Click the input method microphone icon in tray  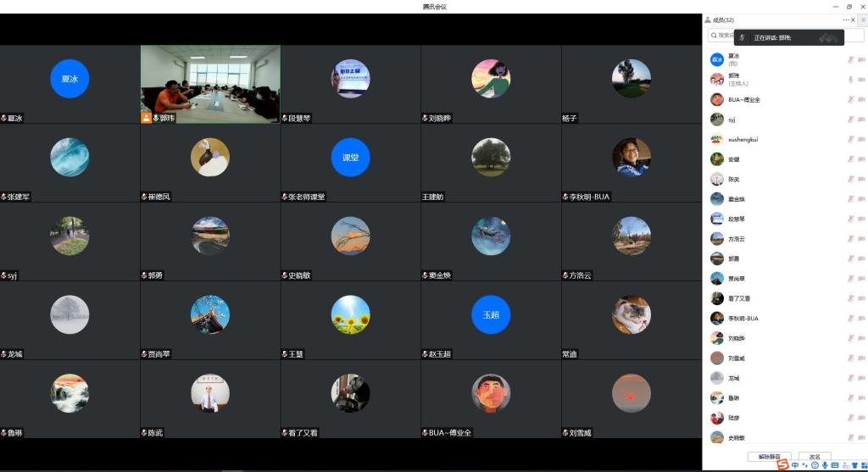point(825,465)
